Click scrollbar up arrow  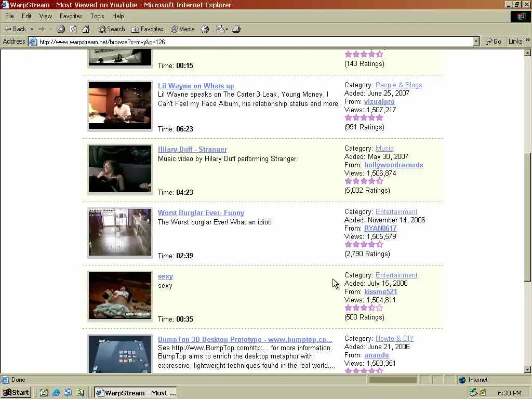[528, 53]
